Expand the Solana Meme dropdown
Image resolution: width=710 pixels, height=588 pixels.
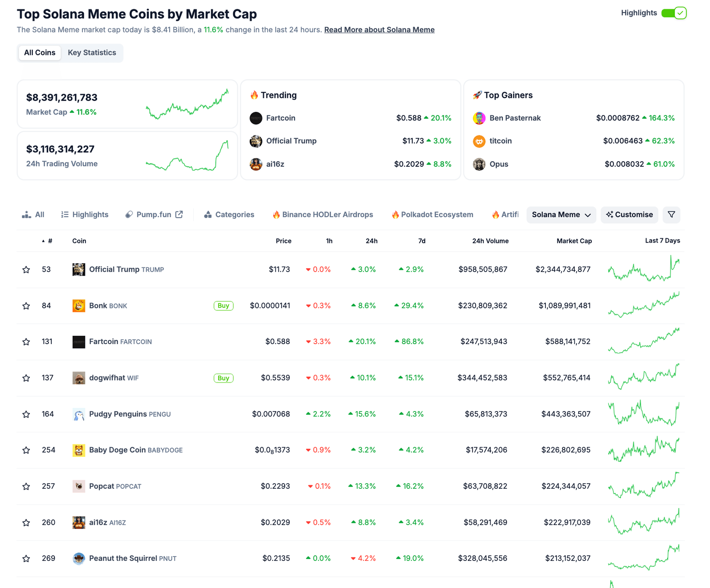tap(561, 215)
